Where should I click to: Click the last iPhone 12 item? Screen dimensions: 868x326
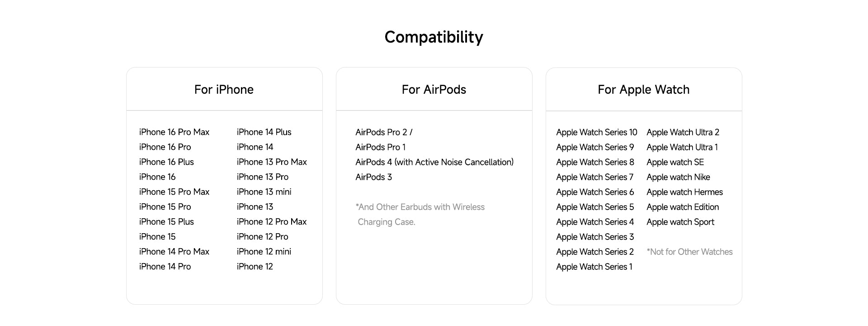coord(255,267)
